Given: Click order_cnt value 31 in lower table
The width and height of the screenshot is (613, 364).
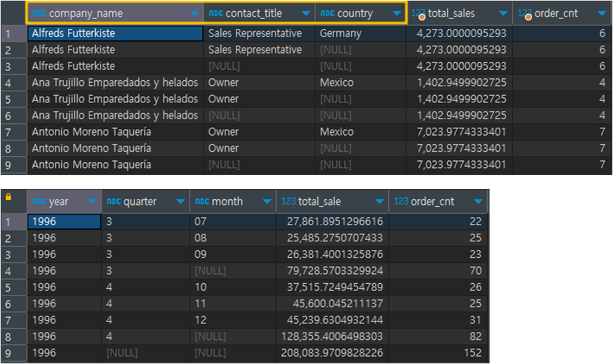Looking at the screenshot, I should [x=438, y=320].
